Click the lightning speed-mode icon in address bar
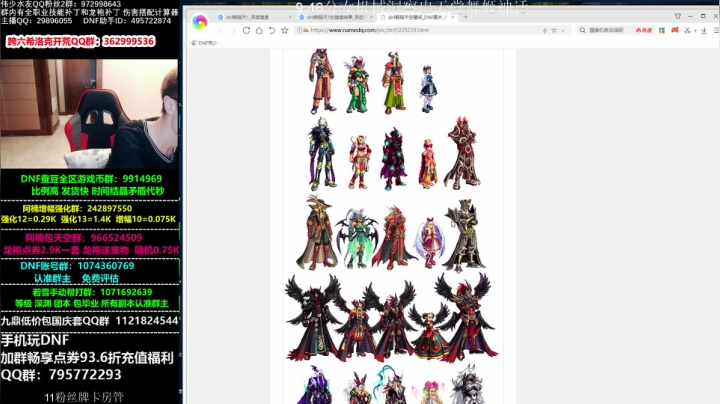This screenshot has height=404, width=720. tap(545, 30)
